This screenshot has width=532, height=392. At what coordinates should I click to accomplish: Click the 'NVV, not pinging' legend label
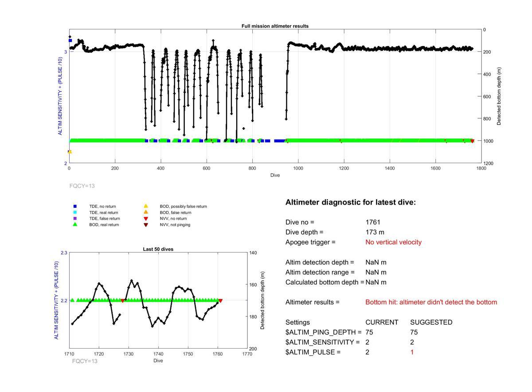pos(175,225)
